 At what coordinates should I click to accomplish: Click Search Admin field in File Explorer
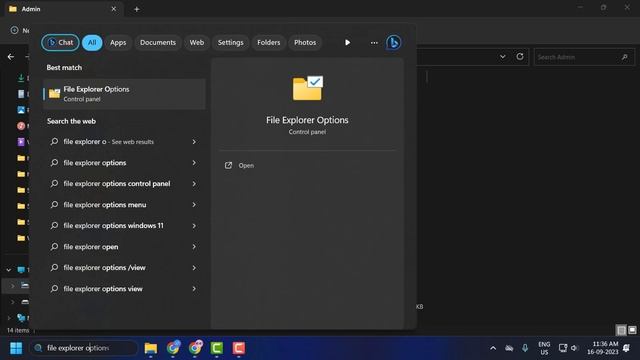584,57
